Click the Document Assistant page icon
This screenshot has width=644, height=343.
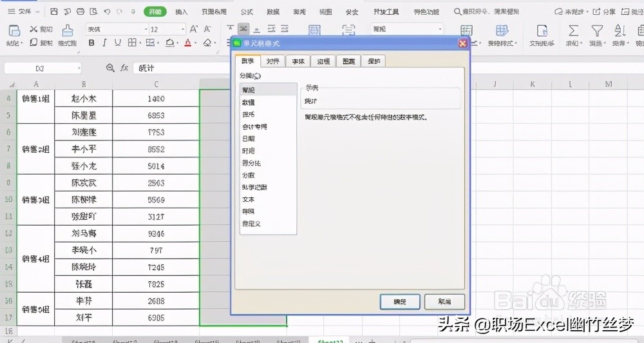(542, 30)
